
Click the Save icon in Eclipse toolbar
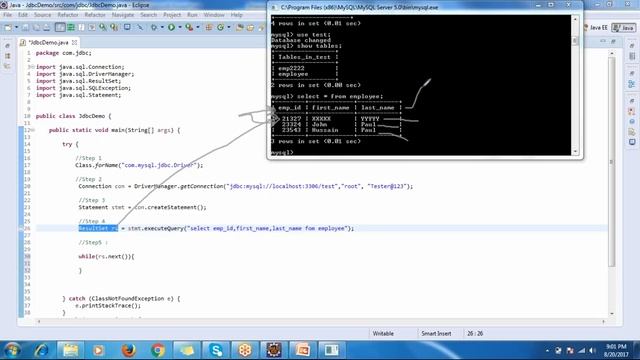pyautogui.click(x=25, y=27)
